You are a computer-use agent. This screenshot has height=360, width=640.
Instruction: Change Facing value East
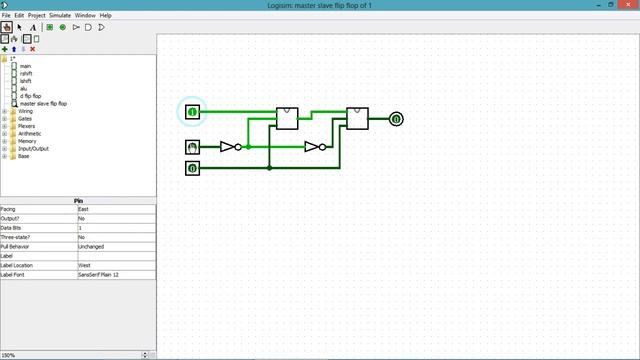(x=116, y=209)
